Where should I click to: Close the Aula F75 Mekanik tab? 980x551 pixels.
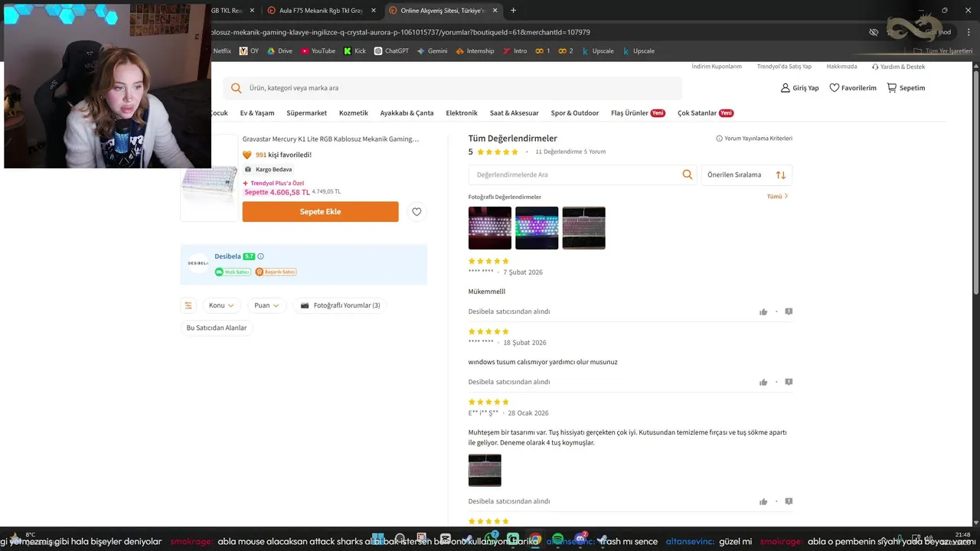pyautogui.click(x=372, y=11)
